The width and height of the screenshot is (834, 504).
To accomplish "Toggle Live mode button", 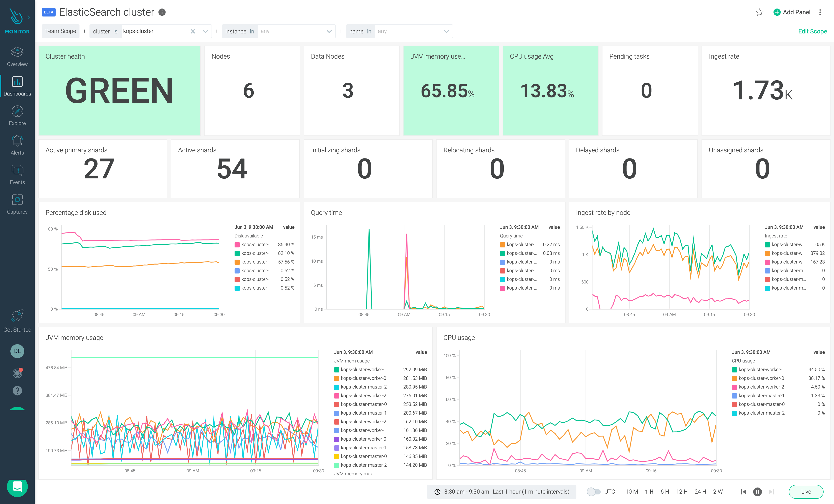I will tap(806, 491).
